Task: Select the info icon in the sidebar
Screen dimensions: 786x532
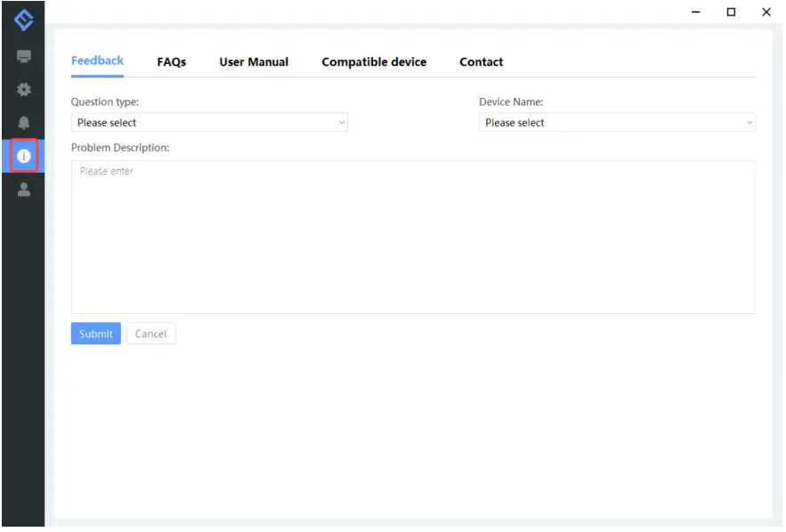Action: pos(23,156)
